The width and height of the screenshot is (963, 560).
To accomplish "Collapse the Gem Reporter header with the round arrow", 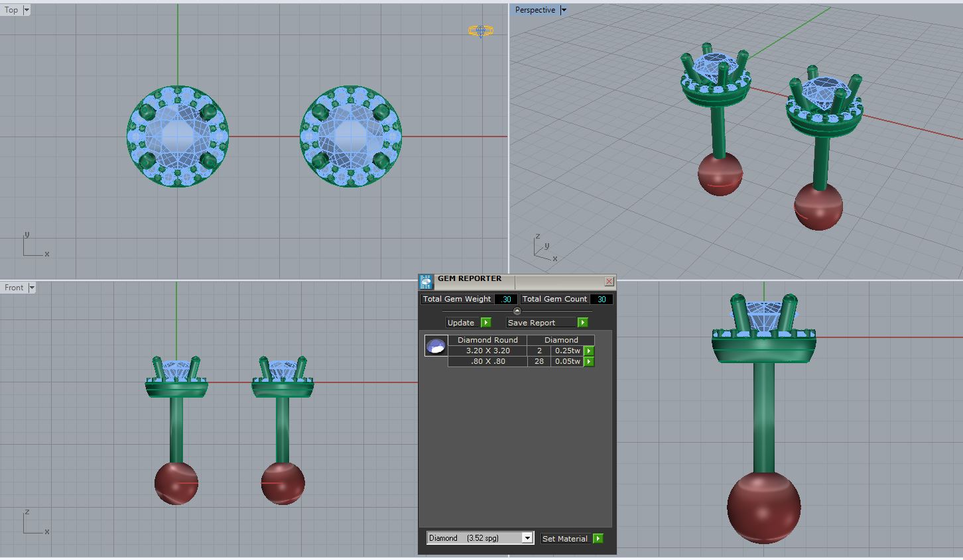I will point(517,311).
